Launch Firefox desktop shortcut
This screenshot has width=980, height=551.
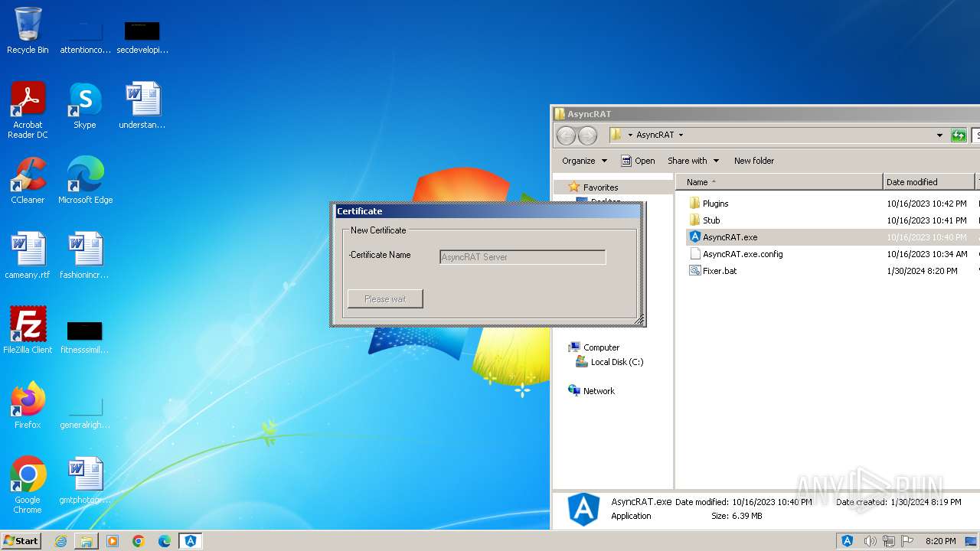pos(28,406)
